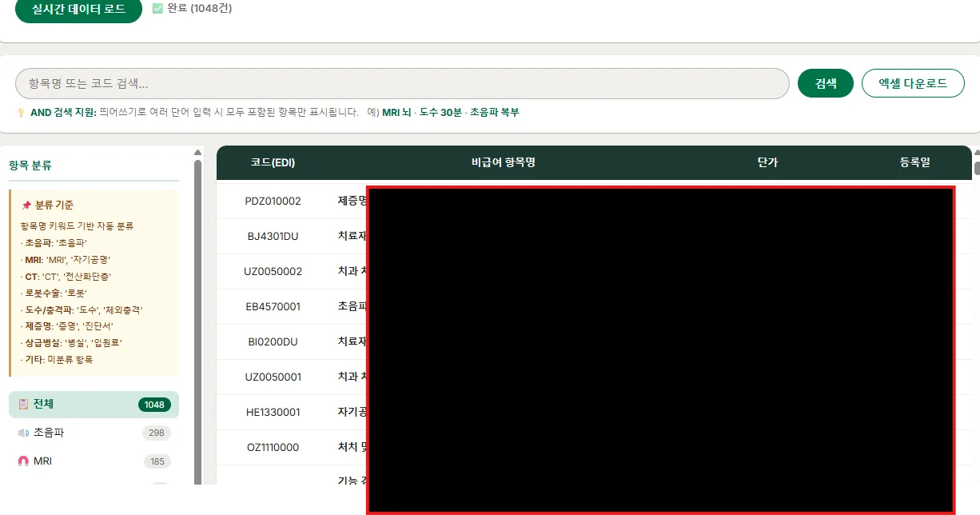Click code UZ0050001
Screen dimensions: 980x515
click(x=273, y=377)
